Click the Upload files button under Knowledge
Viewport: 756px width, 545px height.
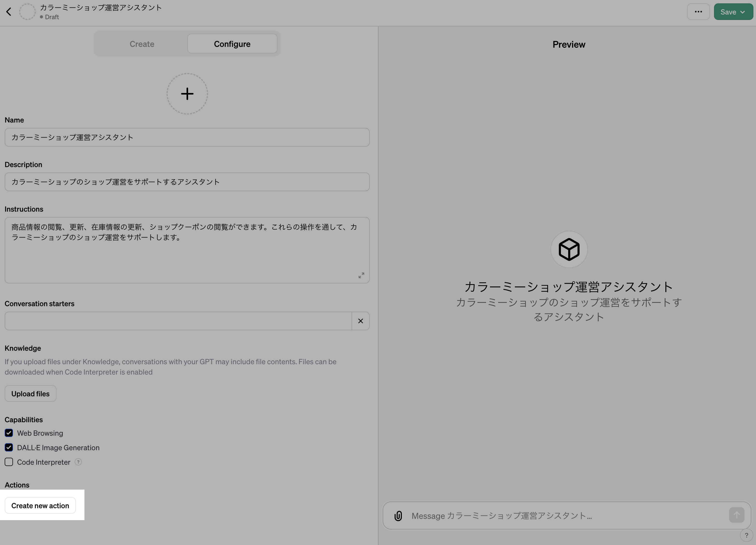pos(30,393)
